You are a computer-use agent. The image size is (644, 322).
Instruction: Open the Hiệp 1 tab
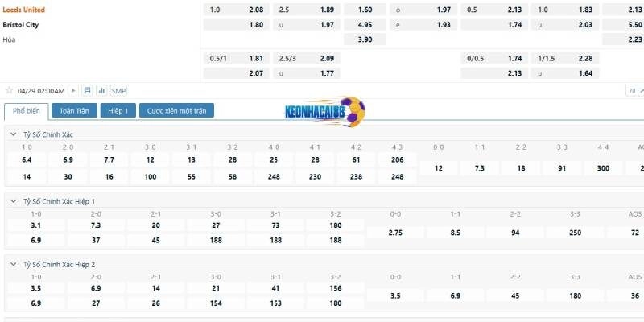118,111
